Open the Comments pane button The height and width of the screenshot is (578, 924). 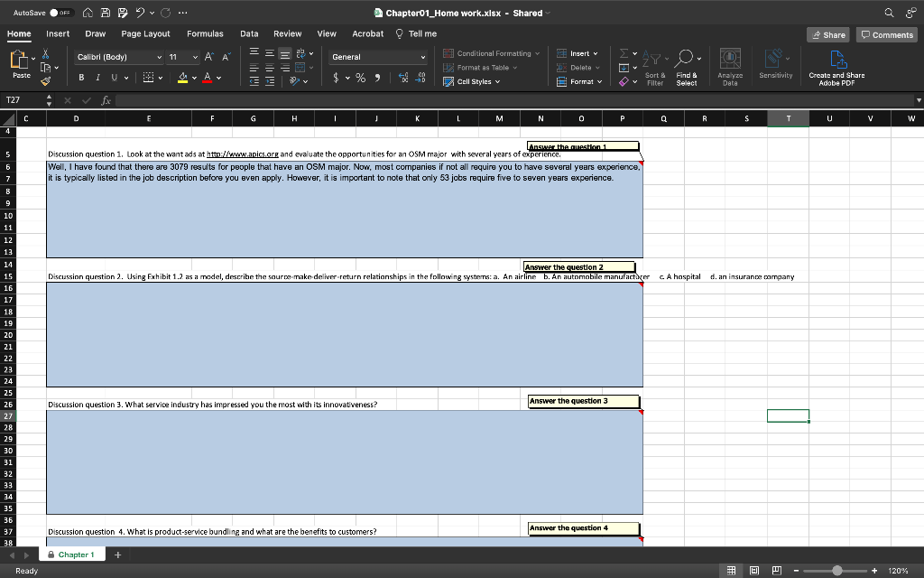887,34
